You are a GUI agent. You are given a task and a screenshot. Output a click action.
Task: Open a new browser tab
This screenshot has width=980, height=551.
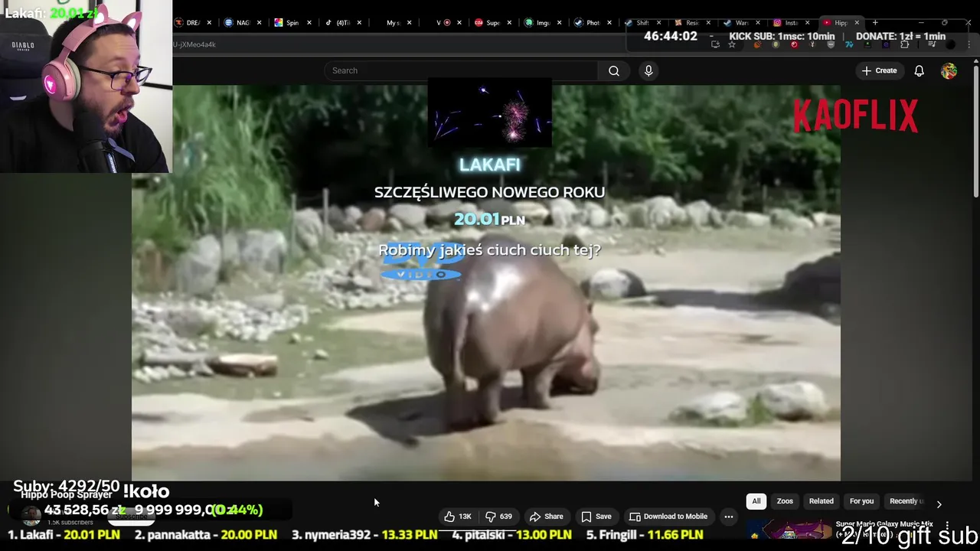875,23
